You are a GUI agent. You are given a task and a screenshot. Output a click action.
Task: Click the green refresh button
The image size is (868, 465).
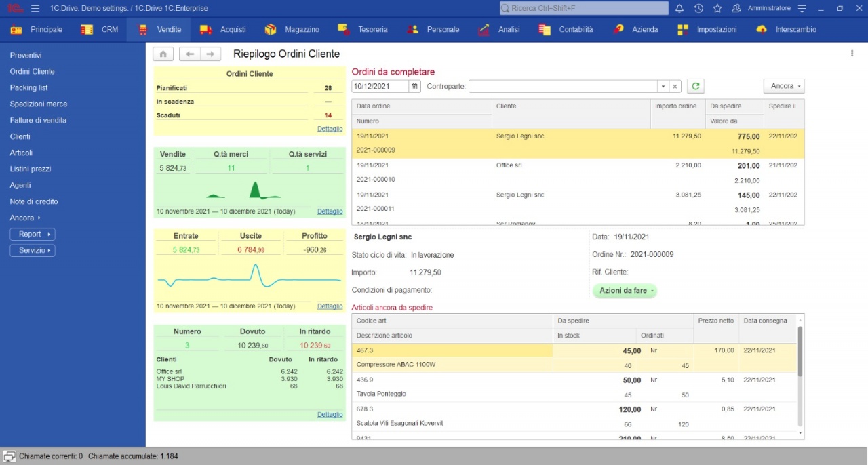695,86
